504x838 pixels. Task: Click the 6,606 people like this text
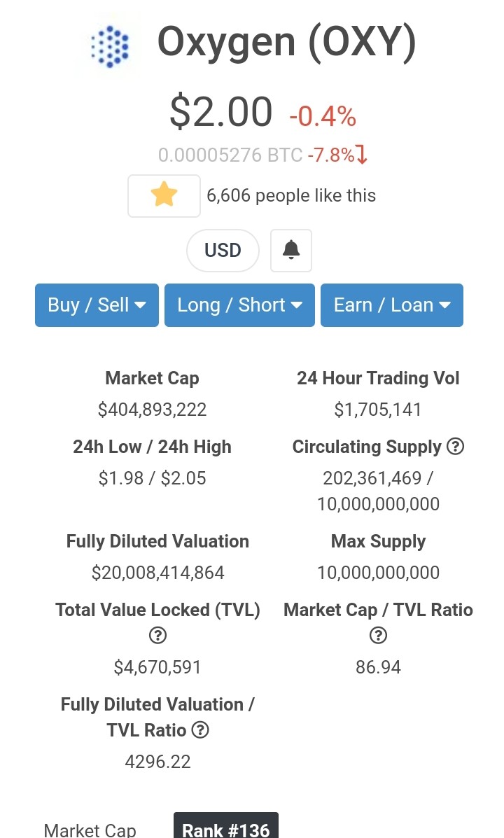[291, 195]
